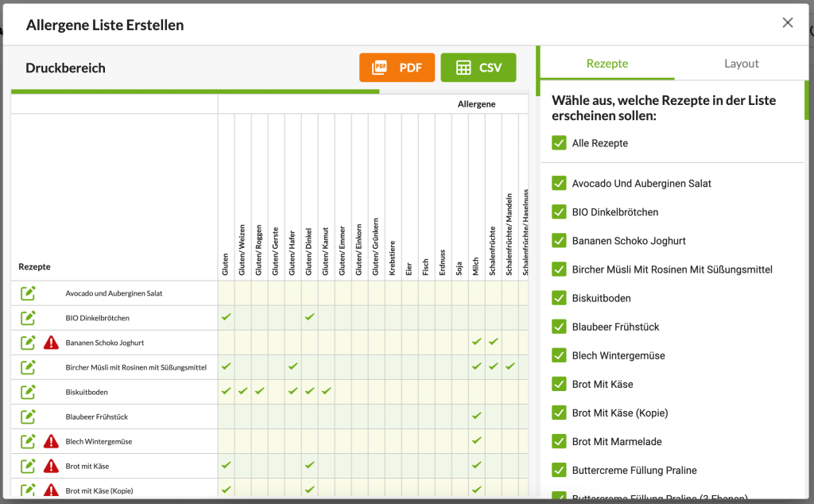
Task: Edit the BIO Dinkelbrötchen recipe
Action: tap(29, 317)
